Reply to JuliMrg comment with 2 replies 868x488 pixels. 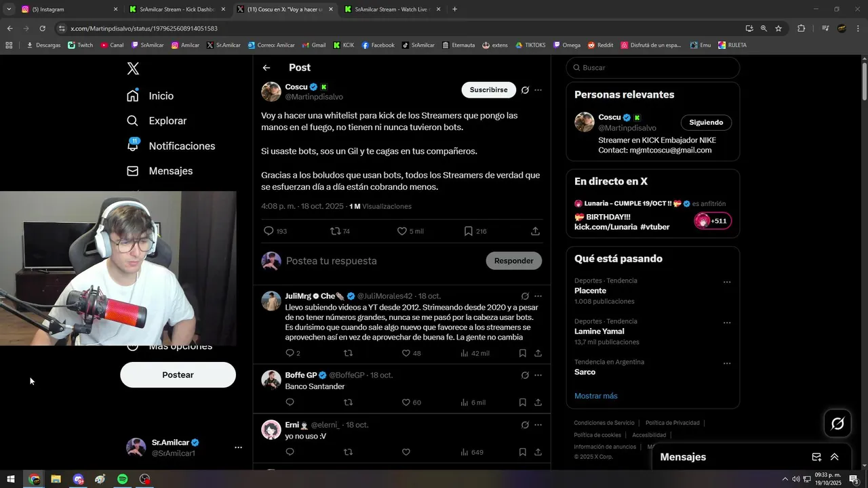(292, 353)
